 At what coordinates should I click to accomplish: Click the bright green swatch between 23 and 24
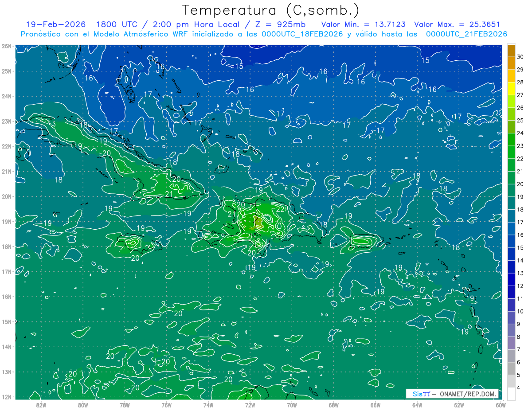tap(511, 140)
